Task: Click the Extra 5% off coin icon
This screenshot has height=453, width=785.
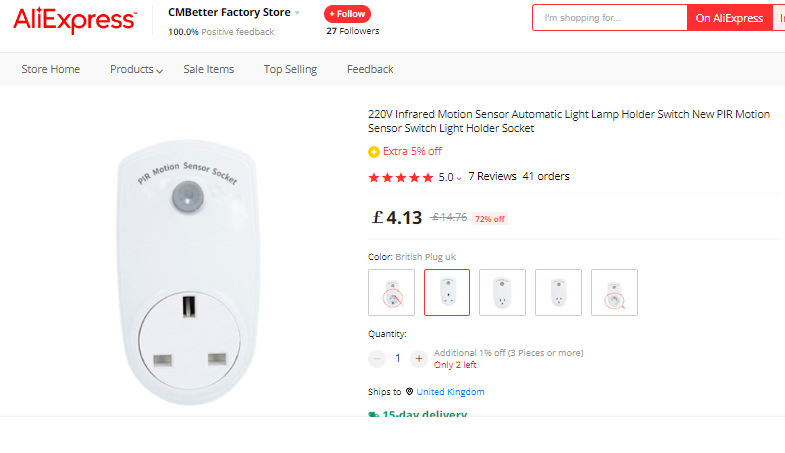Action: (x=374, y=152)
